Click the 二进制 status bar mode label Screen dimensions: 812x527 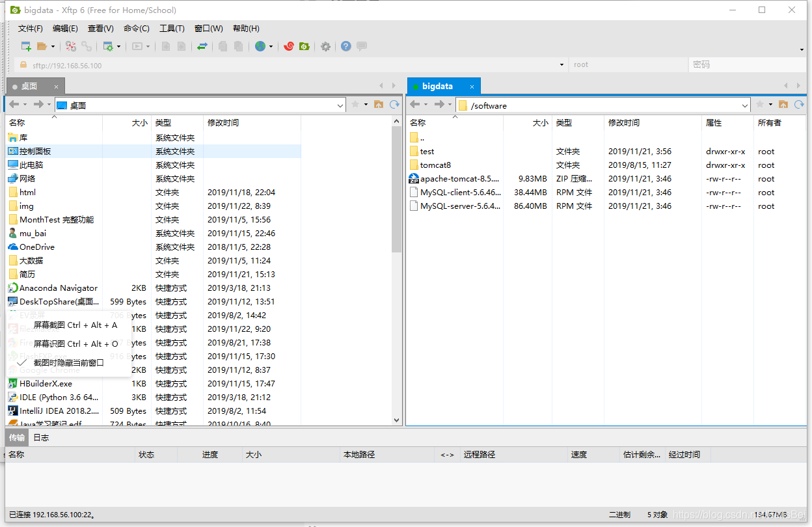(x=619, y=513)
